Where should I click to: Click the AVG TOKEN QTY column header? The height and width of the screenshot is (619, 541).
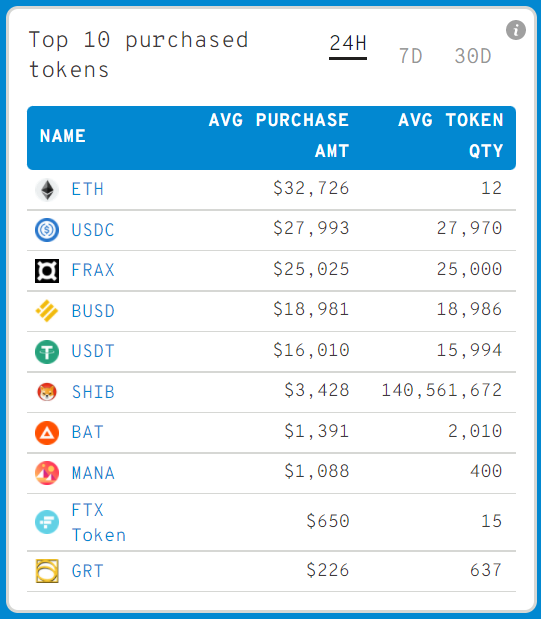[x=451, y=135]
